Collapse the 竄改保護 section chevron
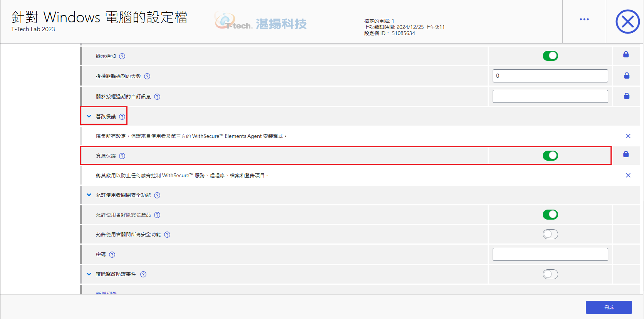 (x=89, y=116)
